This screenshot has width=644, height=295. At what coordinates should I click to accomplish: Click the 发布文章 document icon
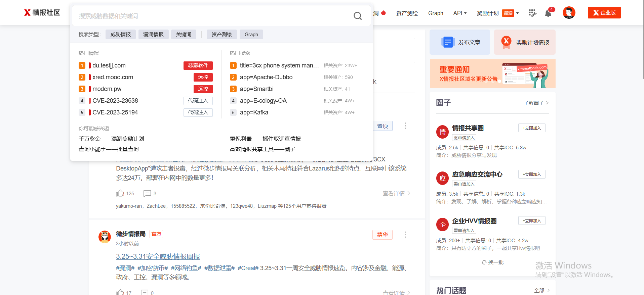click(x=448, y=42)
